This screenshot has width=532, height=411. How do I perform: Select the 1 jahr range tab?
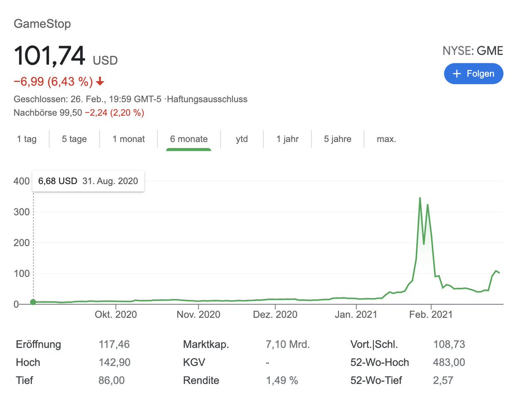[287, 139]
